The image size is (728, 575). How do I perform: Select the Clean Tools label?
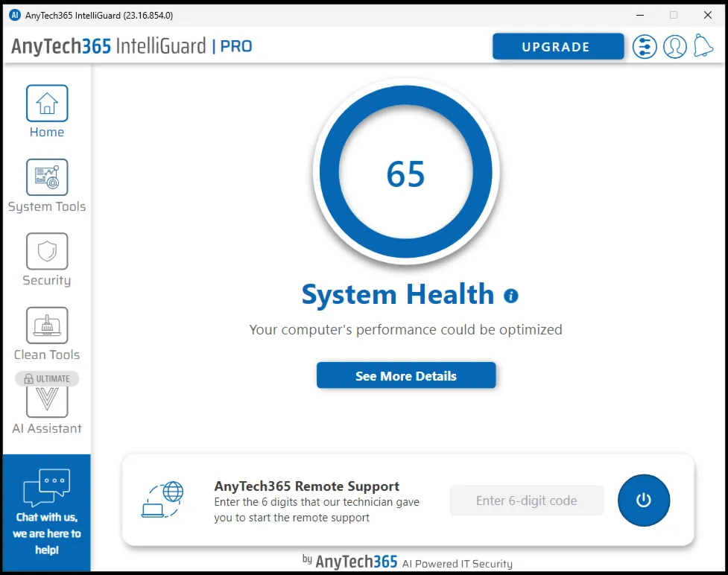[47, 355]
